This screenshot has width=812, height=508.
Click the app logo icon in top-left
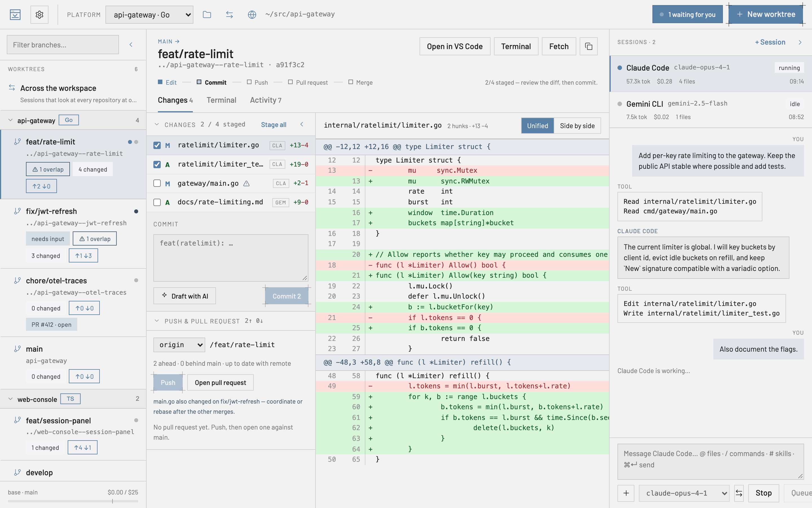point(15,14)
